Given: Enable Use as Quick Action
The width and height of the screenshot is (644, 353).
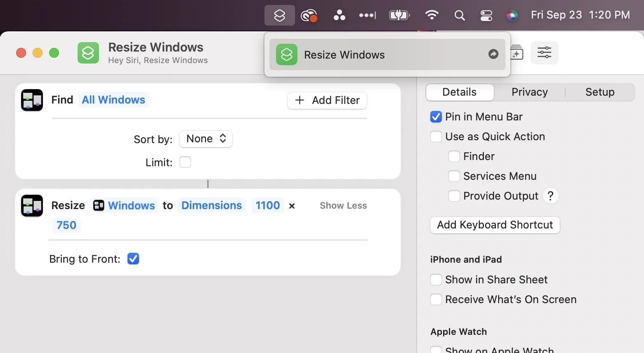Looking at the screenshot, I should click(436, 136).
